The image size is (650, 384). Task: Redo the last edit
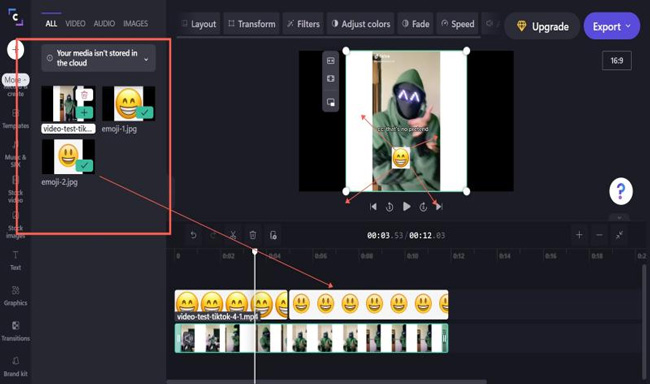click(x=213, y=235)
